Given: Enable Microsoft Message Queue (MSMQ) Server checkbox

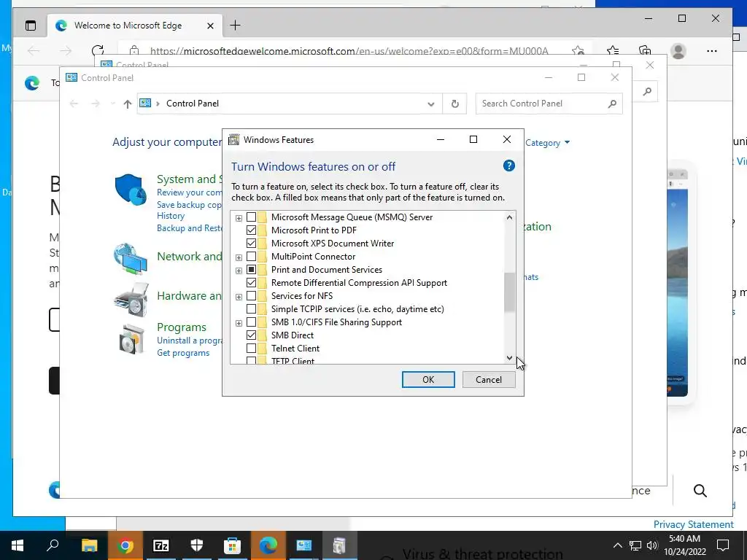Looking at the screenshot, I should click(x=251, y=217).
